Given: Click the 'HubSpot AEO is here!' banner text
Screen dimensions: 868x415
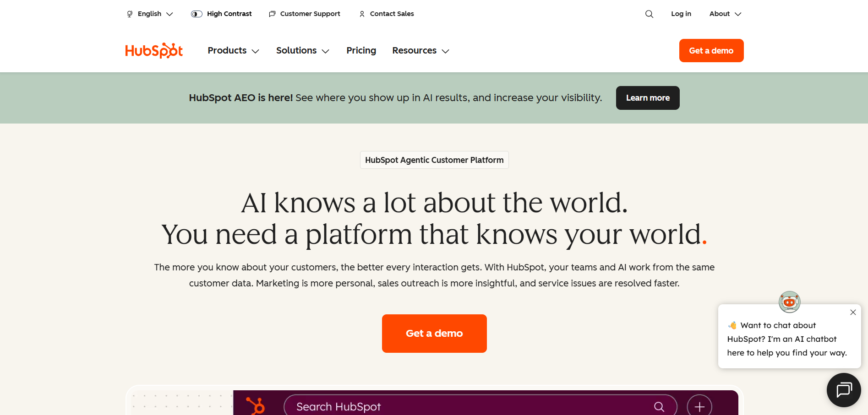Looking at the screenshot, I should point(240,98).
